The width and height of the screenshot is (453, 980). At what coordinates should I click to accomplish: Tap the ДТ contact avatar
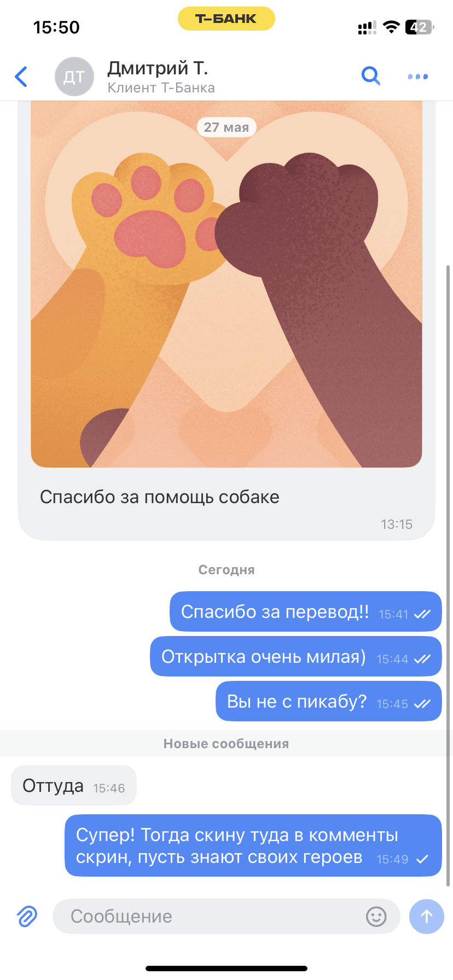(74, 77)
